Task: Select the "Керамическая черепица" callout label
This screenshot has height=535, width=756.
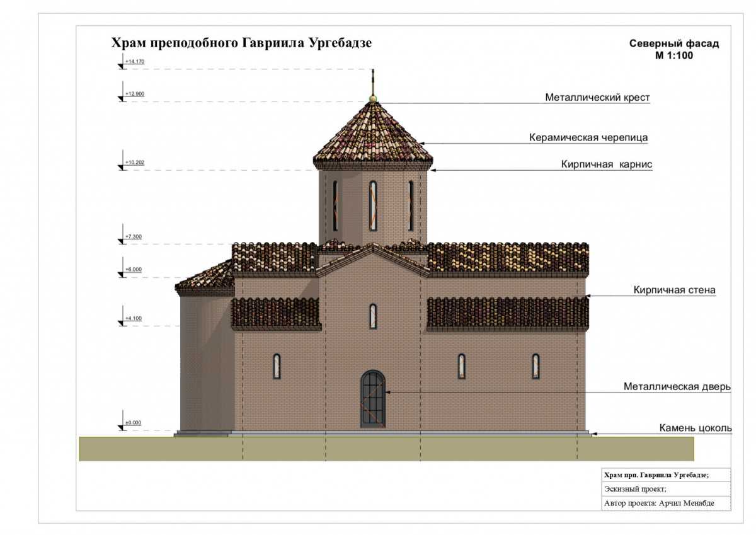Action: point(588,137)
